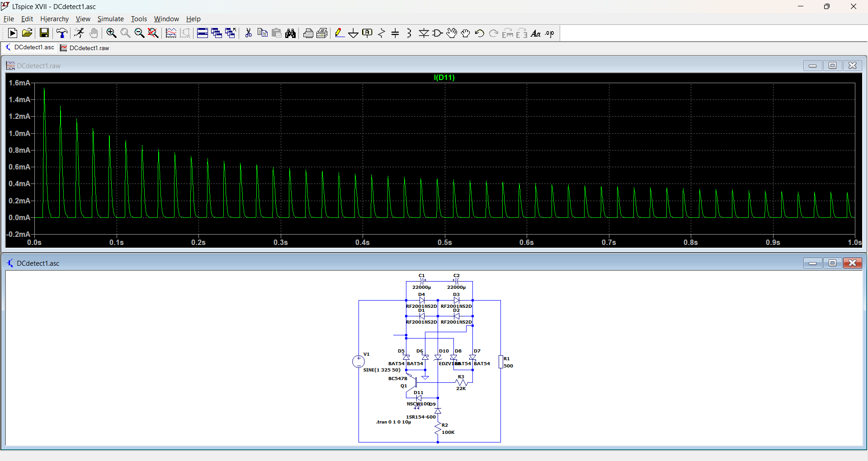The image size is (868, 461).
Task: Minimize the DCdetect1.raw plot window
Action: click(812, 66)
